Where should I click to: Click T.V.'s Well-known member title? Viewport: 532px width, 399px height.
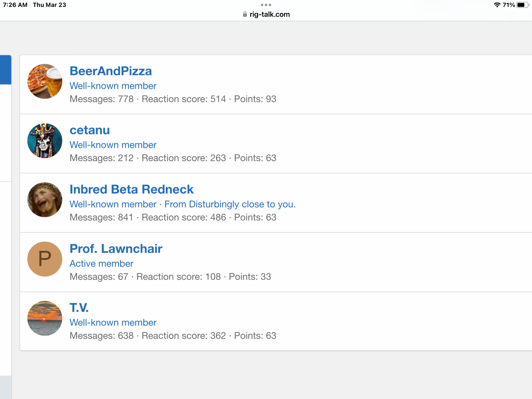[x=113, y=323]
